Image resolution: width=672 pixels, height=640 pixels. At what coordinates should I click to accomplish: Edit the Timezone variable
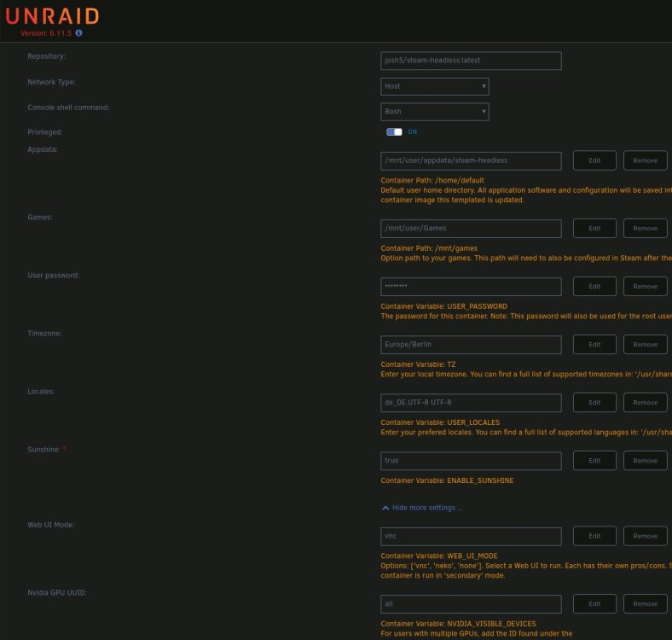click(594, 345)
